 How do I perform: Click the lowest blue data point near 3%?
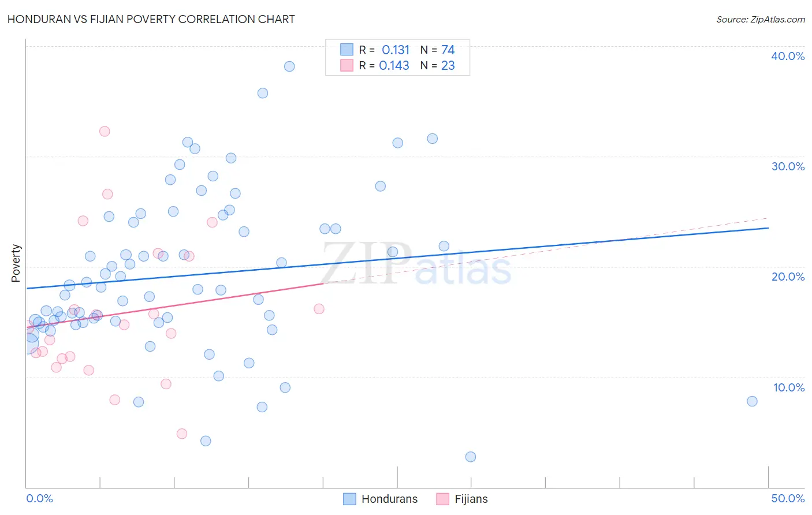point(471,457)
